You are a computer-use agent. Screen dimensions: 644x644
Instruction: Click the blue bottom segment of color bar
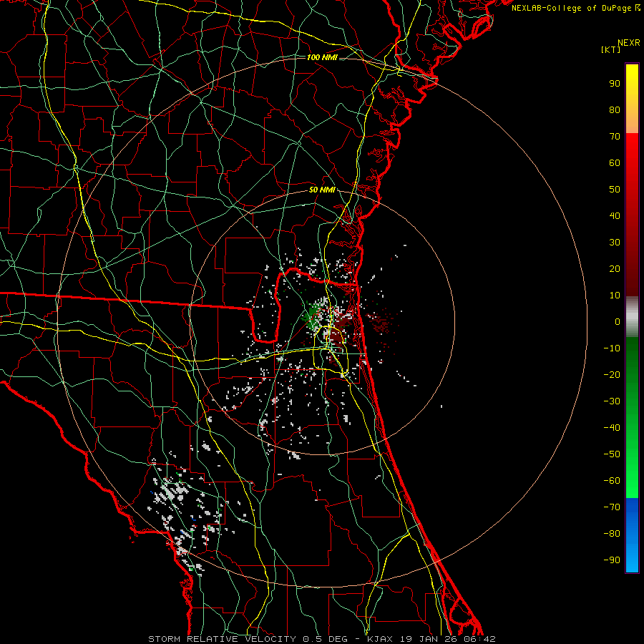632,535
